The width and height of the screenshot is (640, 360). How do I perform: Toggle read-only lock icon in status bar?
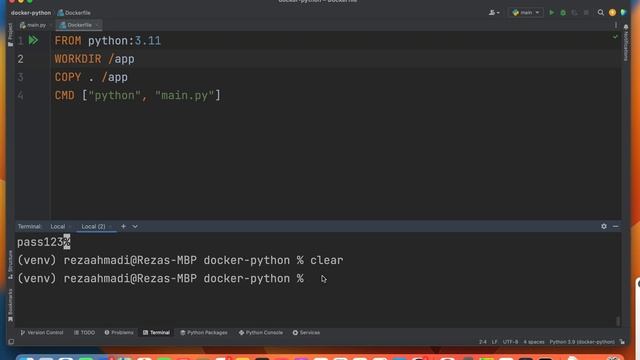pos(622,342)
